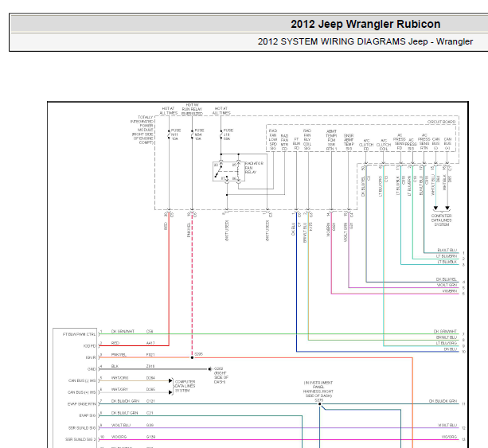Screen dimensions: 488x448
Task: Click the "A/C CLUTCH COIL" label
Action: 384,145
